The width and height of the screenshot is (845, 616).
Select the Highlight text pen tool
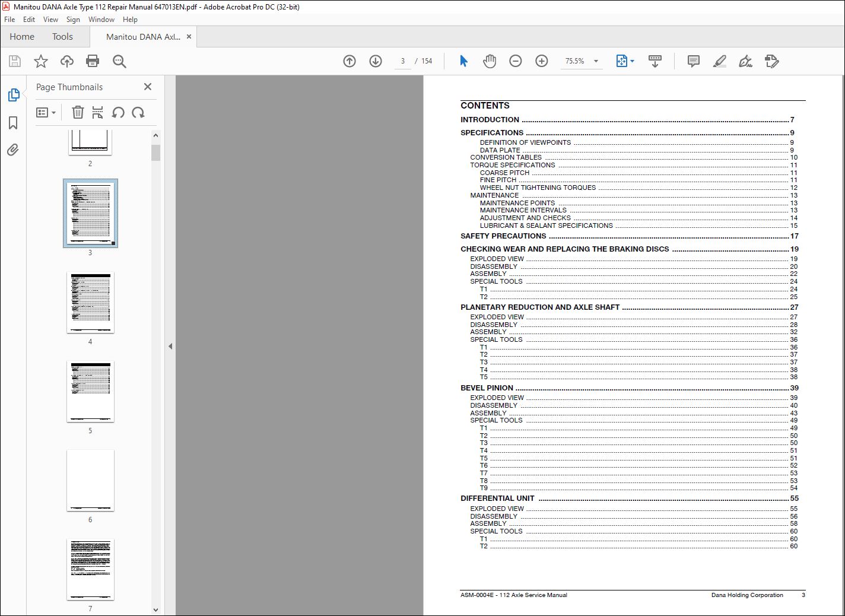tap(719, 61)
